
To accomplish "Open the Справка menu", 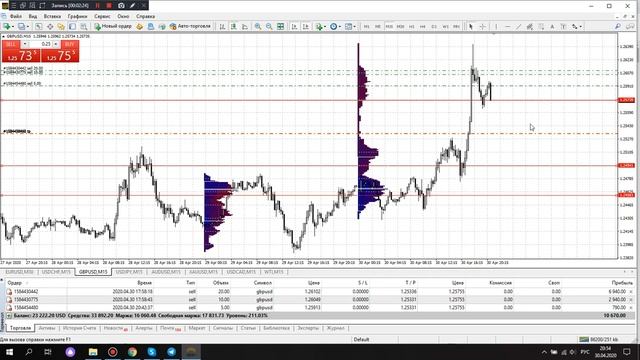I will point(145,16).
